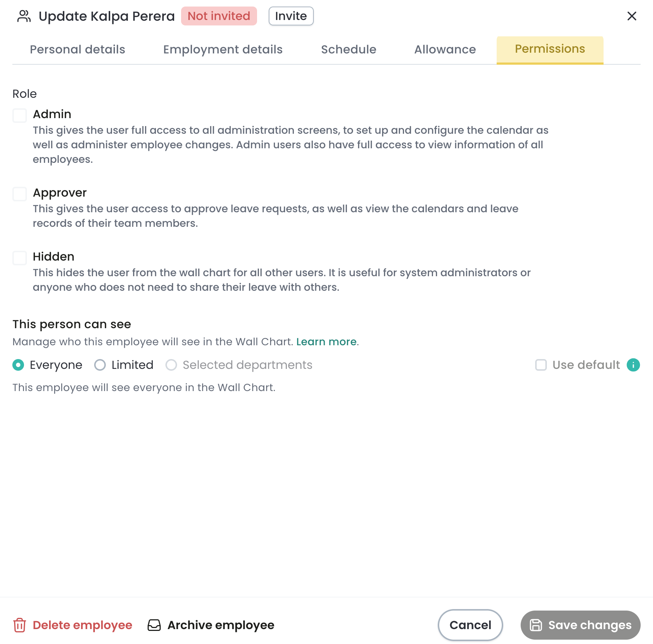Go to the Schedule tab
The width and height of the screenshot is (653, 644).
349,49
